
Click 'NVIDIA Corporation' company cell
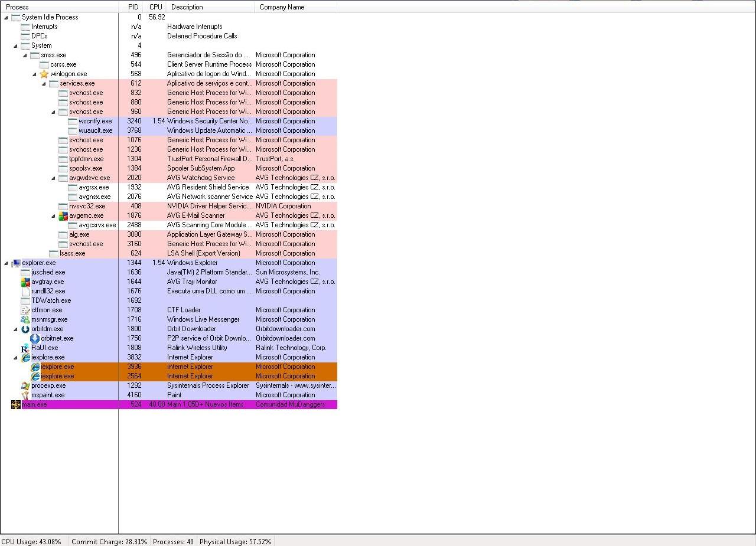pos(283,206)
